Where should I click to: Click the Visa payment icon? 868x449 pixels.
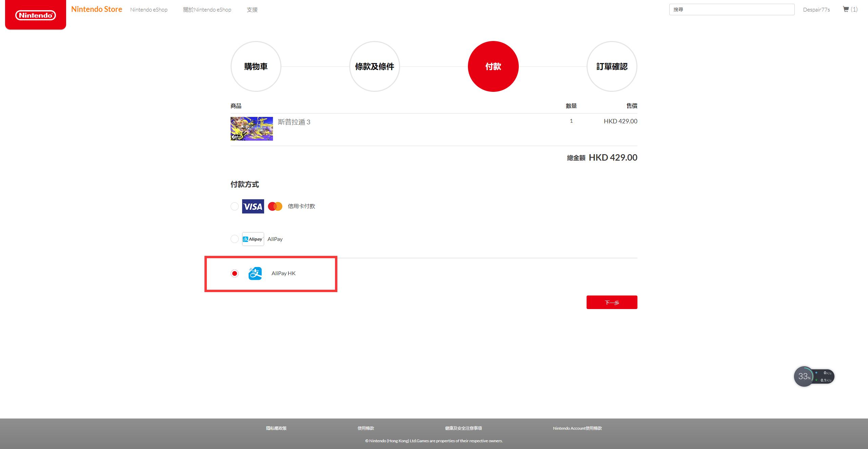click(253, 206)
